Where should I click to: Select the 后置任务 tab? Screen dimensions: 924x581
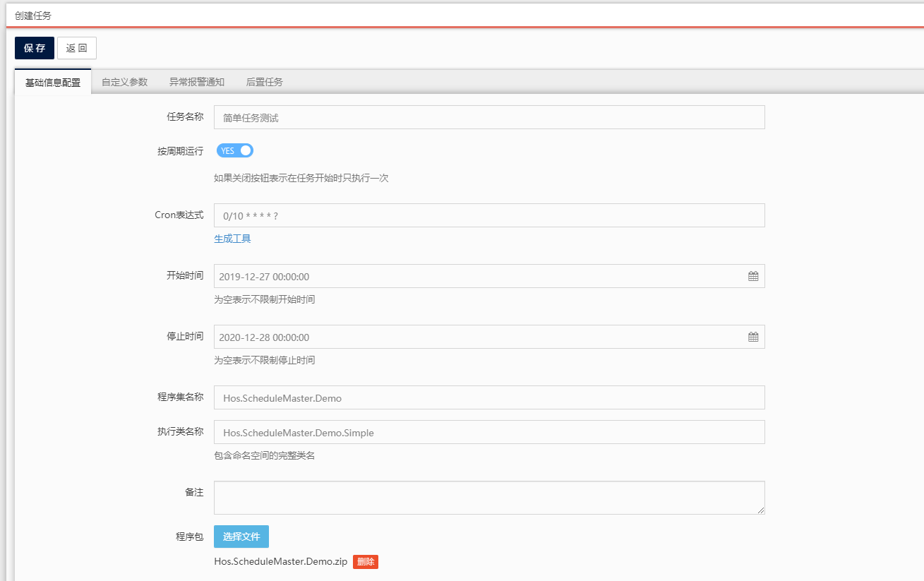264,82
